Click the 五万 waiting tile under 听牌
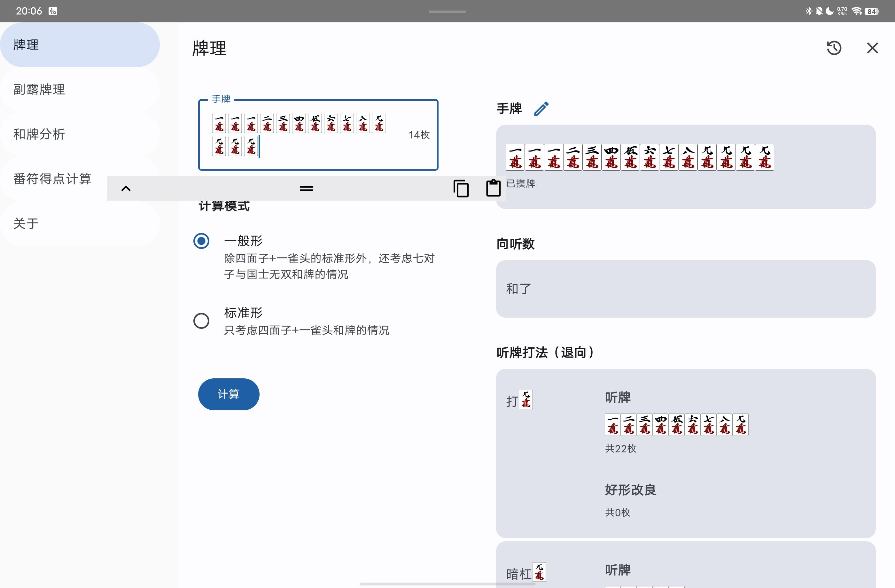The height and width of the screenshot is (588, 895). [x=677, y=425]
